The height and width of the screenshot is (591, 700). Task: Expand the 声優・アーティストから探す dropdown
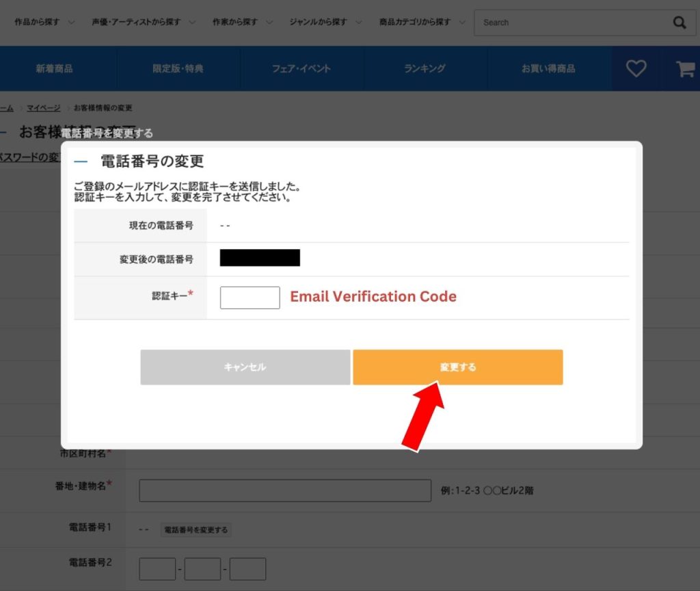144,22
